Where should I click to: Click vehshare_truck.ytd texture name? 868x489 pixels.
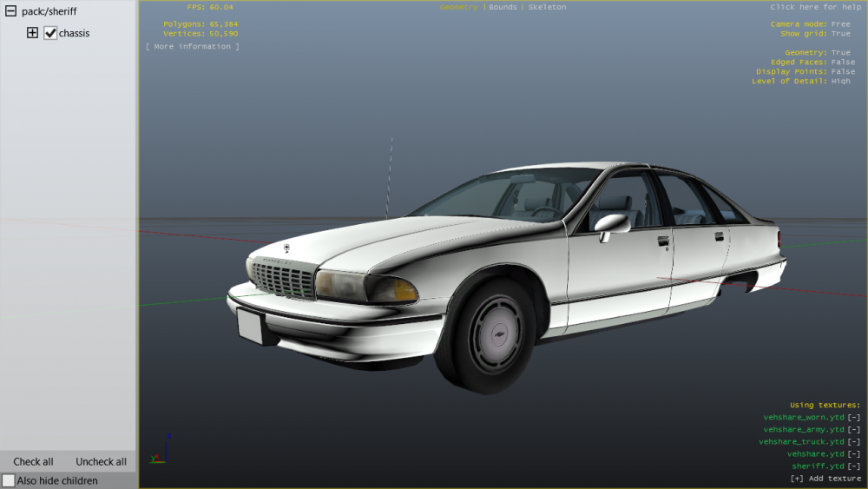point(801,442)
